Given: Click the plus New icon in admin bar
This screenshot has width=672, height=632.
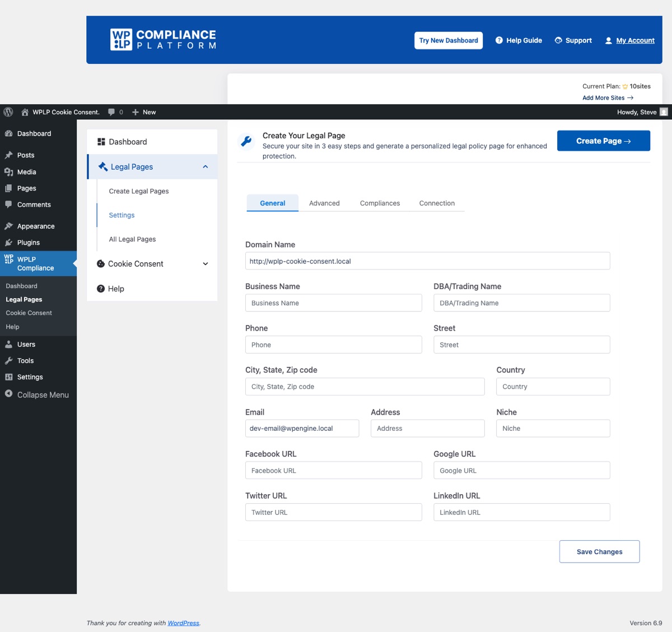Looking at the screenshot, I should point(136,112).
